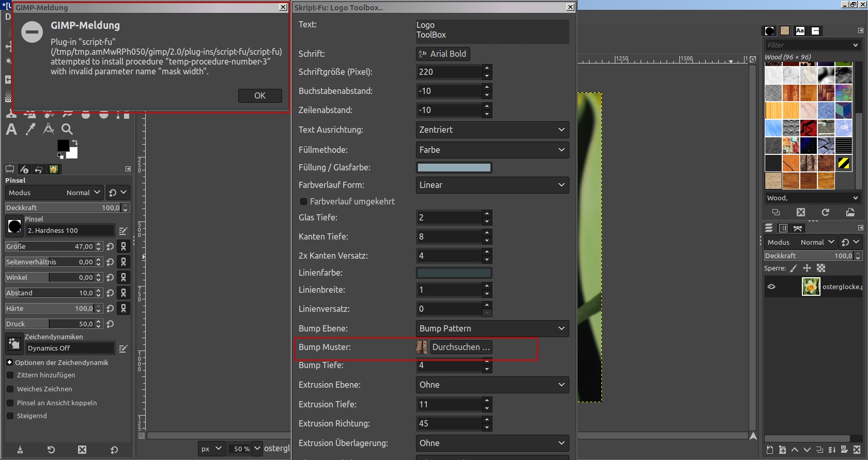Reset the Winkel value to default
The width and height of the screenshot is (868, 460).
110,278
